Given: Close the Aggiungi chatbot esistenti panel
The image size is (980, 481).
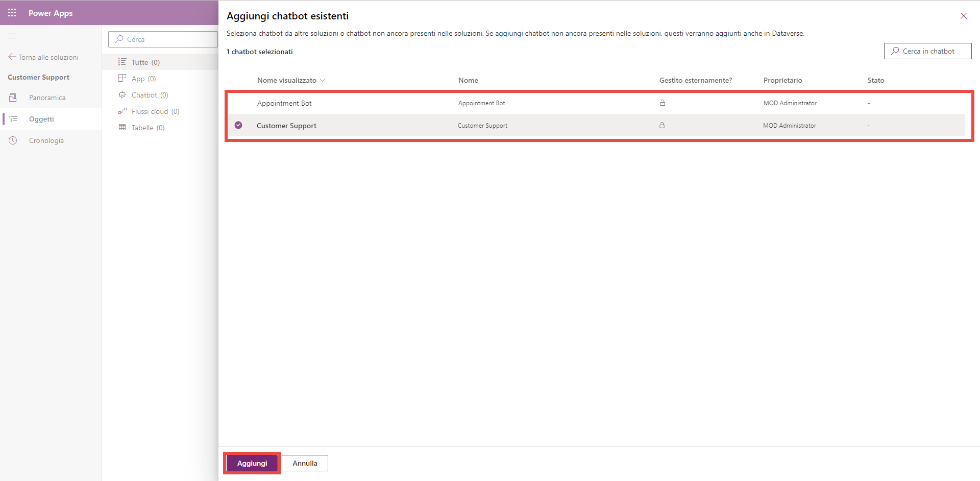Looking at the screenshot, I should 963,16.
